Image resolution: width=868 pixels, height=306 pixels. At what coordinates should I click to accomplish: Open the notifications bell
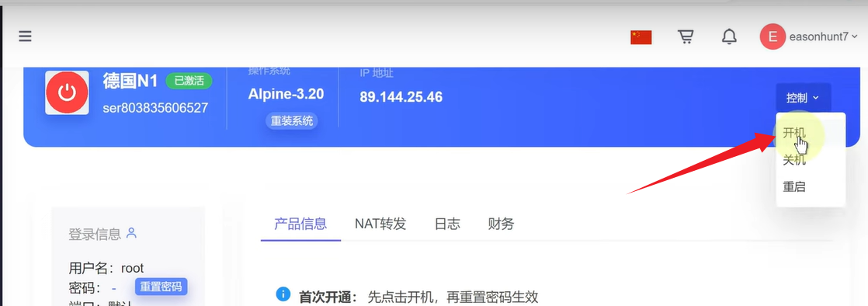pos(730,37)
